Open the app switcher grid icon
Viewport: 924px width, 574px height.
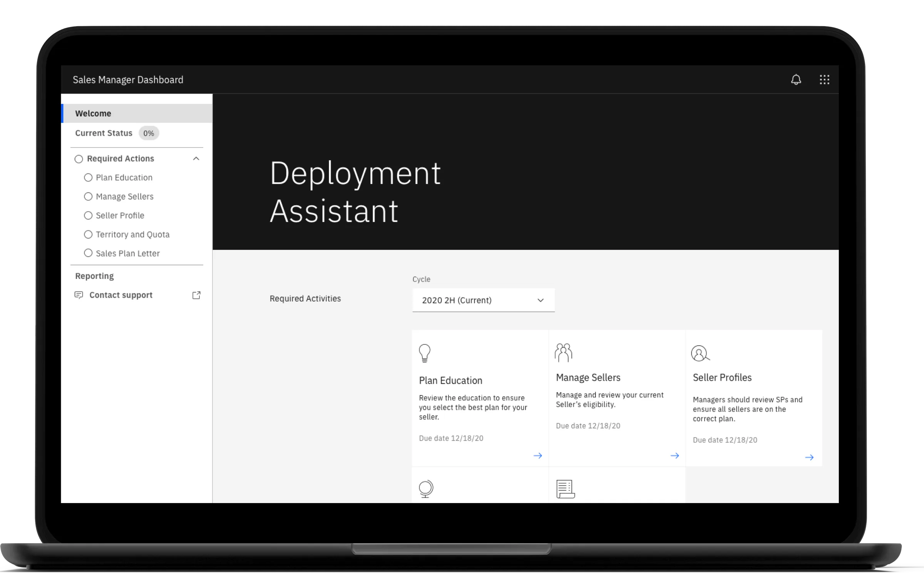824,80
